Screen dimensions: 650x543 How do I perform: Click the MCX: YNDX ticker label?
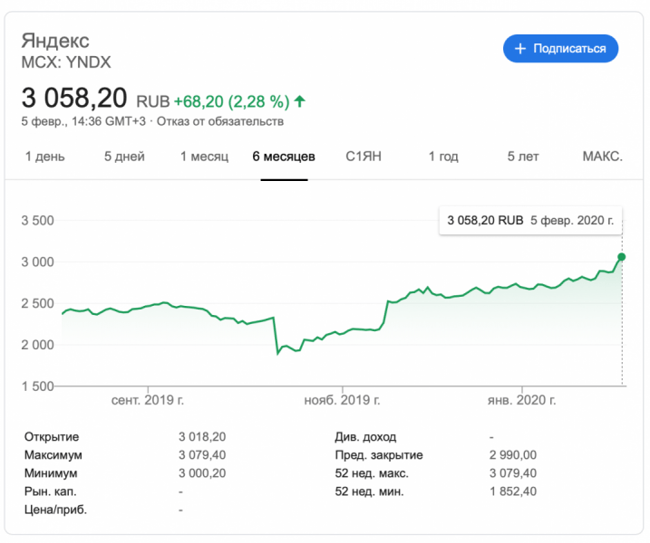[66, 62]
